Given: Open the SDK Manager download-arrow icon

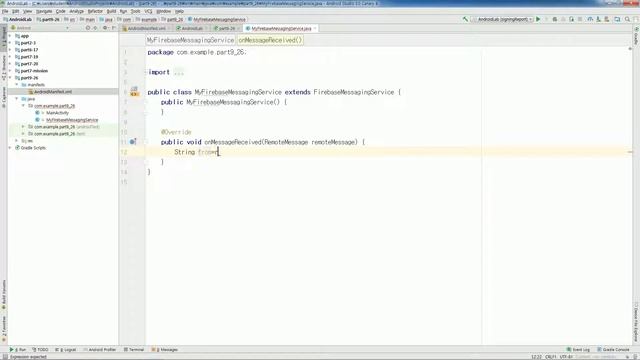Looking at the screenshot, I should pos(598,19).
